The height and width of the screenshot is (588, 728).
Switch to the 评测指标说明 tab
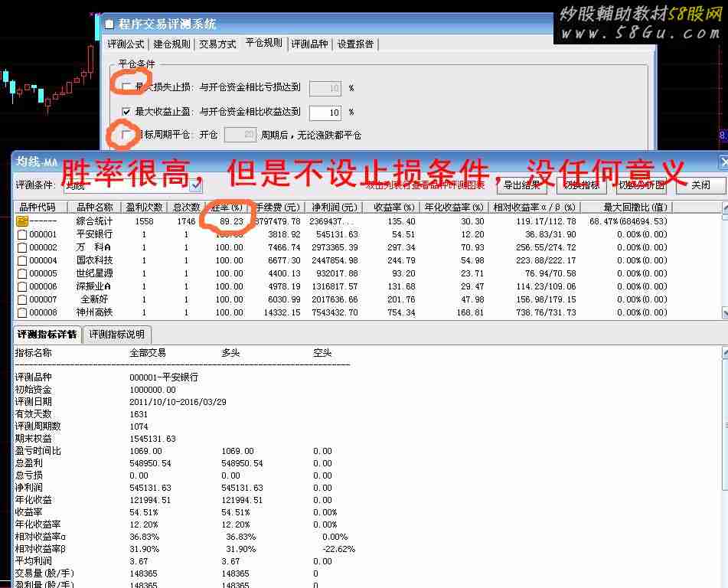(117, 335)
